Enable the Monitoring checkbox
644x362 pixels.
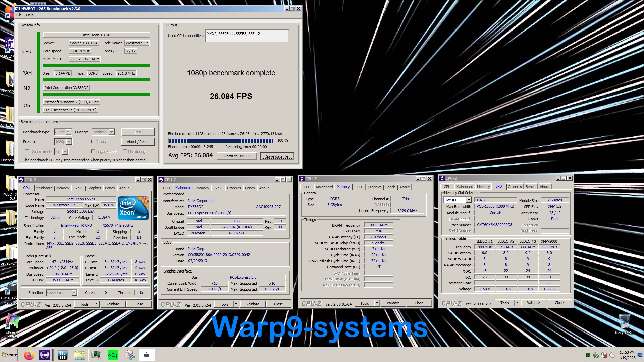point(125,152)
